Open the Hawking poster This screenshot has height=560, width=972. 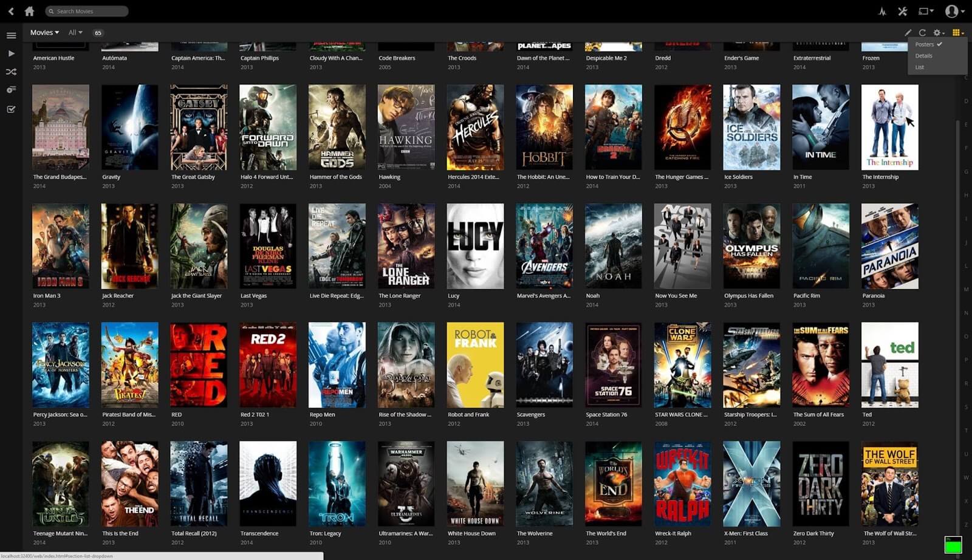(x=406, y=127)
